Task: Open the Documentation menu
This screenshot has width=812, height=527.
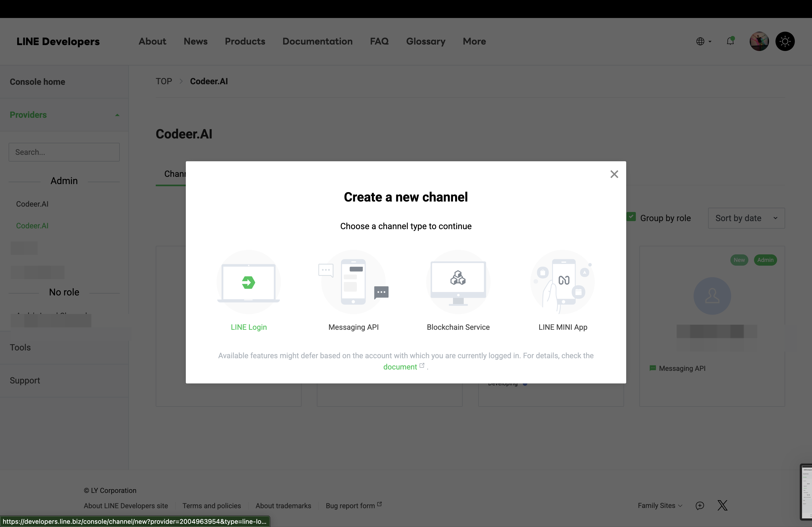Action: click(317, 41)
